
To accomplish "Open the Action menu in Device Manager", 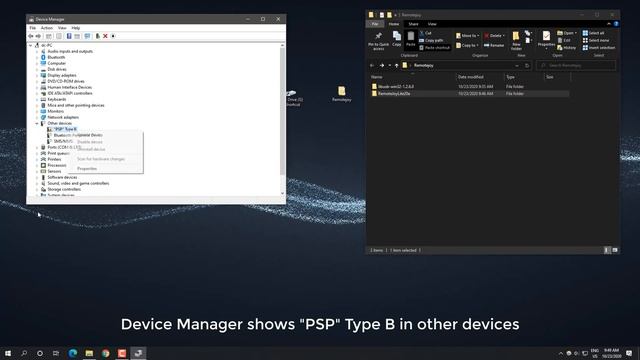I will pos(47,28).
